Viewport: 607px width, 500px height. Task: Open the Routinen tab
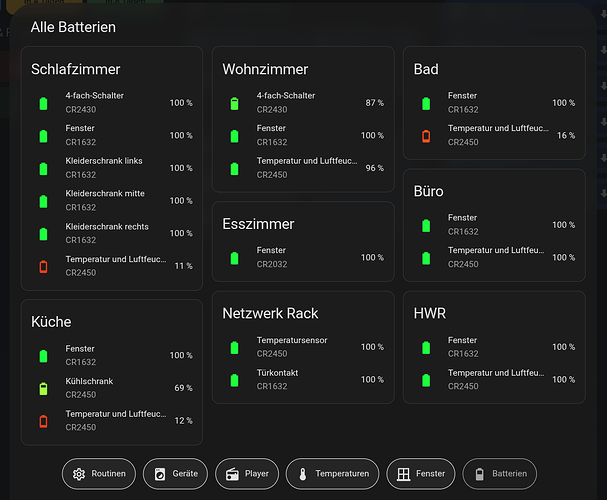coord(99,474)
